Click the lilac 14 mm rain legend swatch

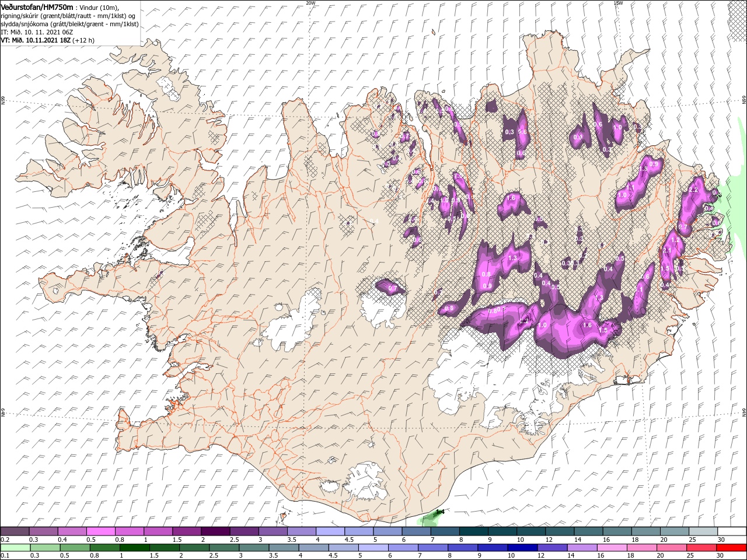click(x=581, y=548)
